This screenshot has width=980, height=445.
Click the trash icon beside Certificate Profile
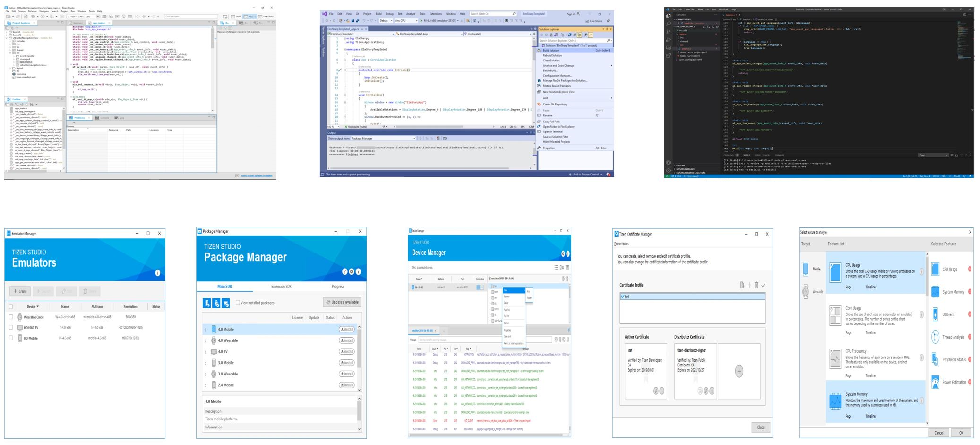coord(756,285)
